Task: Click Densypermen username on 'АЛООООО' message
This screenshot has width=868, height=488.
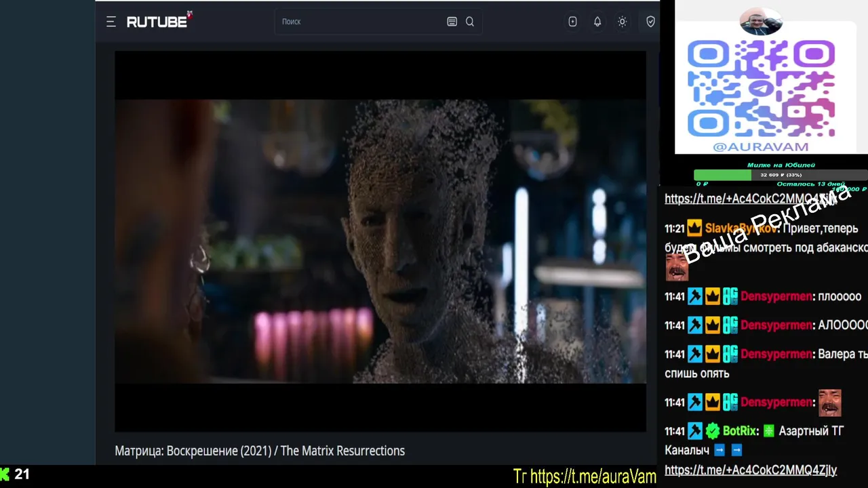Action: [x=776, y=325]
